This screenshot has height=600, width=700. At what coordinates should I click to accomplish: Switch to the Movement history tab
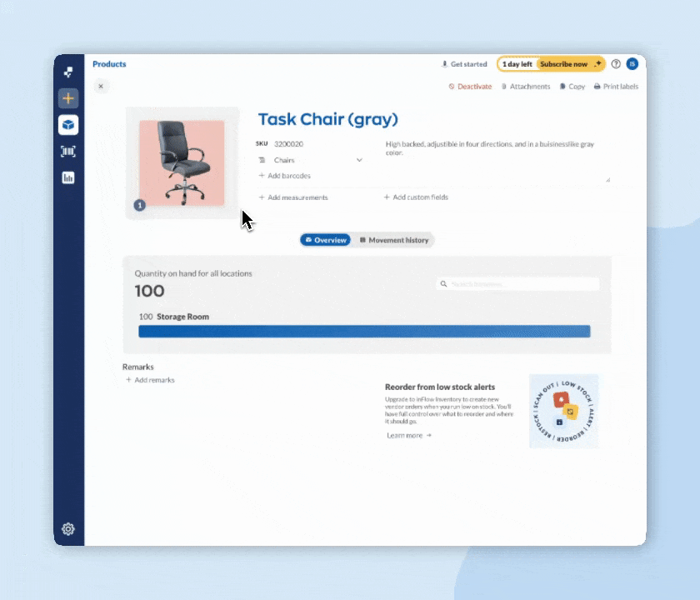pos(394,240)
